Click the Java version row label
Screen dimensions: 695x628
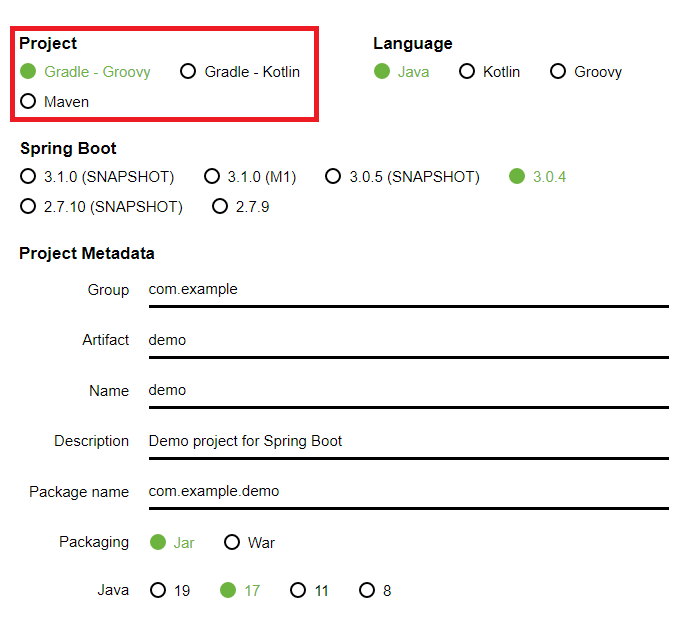[x=113, y=590]
